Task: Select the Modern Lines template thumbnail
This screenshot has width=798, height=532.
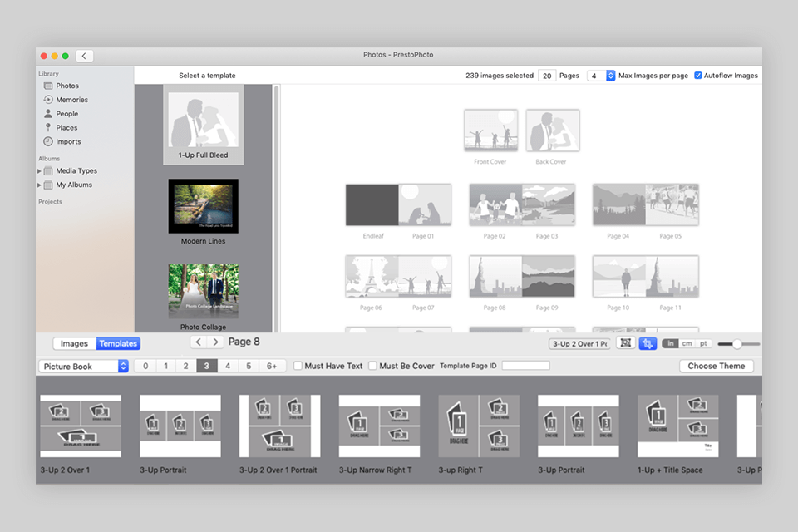Action: (204, 206)
